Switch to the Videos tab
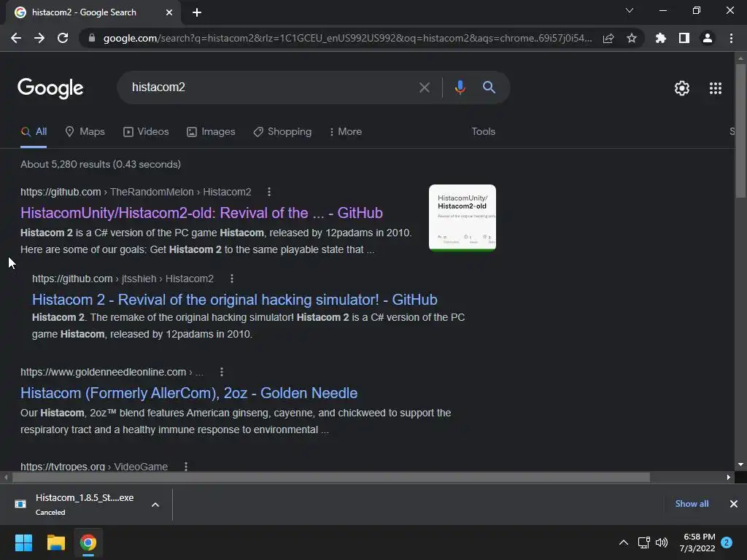The height and width of the screenshot is (560, 747). click(x=146, y=132)
